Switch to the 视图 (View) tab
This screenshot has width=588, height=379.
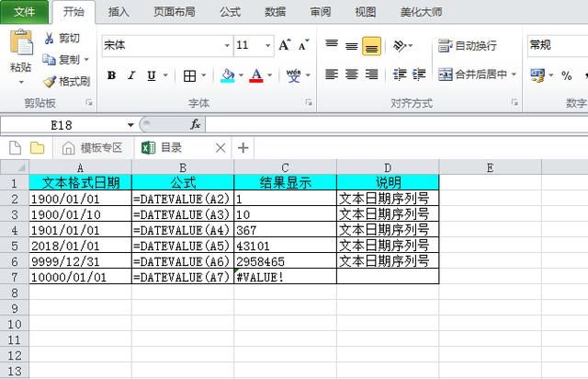366,12
